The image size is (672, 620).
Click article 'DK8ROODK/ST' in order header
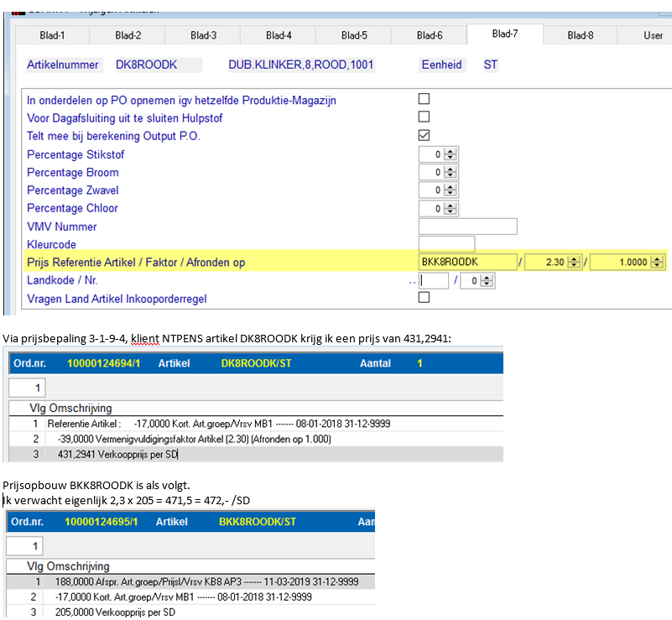click(x=256, y=363)
